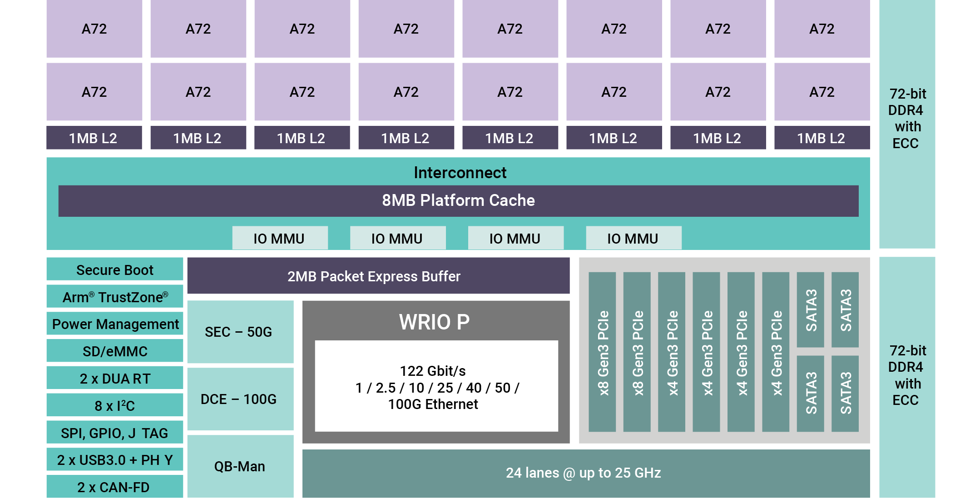
Task: Click the 8MB Platform Cache block
Action: click(458, 200)
